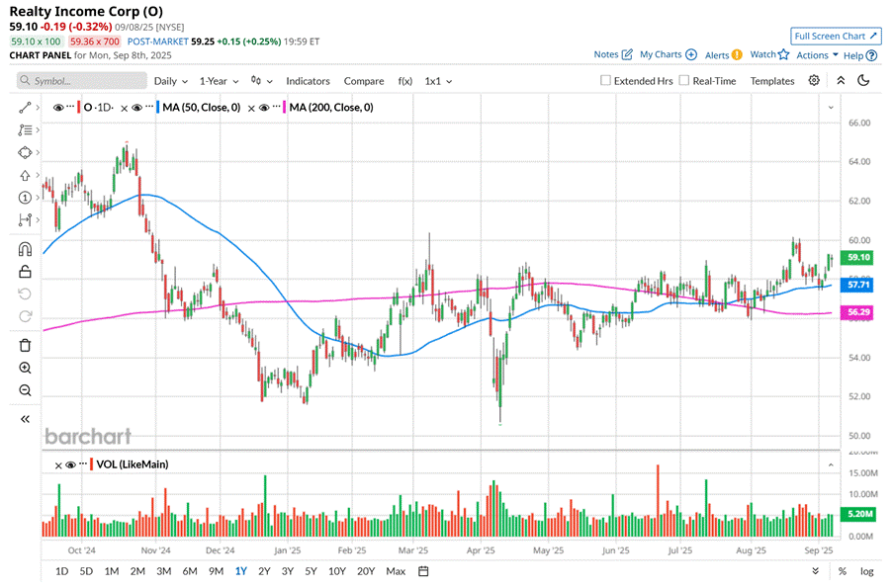
Task: Select the 5D time range
Action: 86,571
